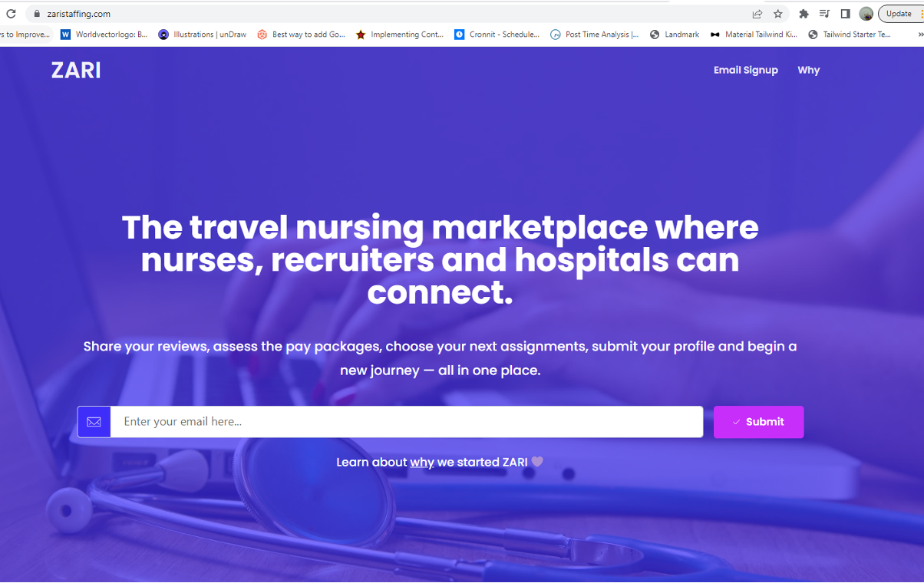Toggle the browser side panel icon

(845, 14)
